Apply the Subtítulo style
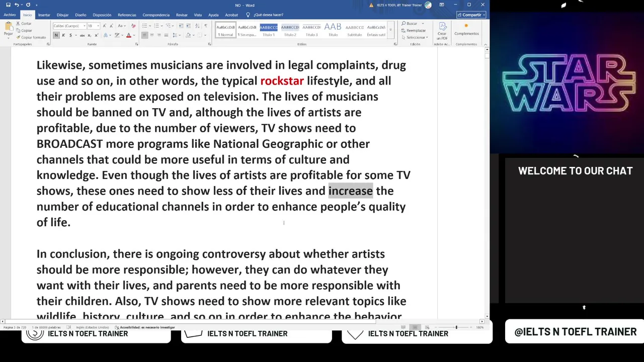Viewport: 644px width, 362px height. [355, 30]
